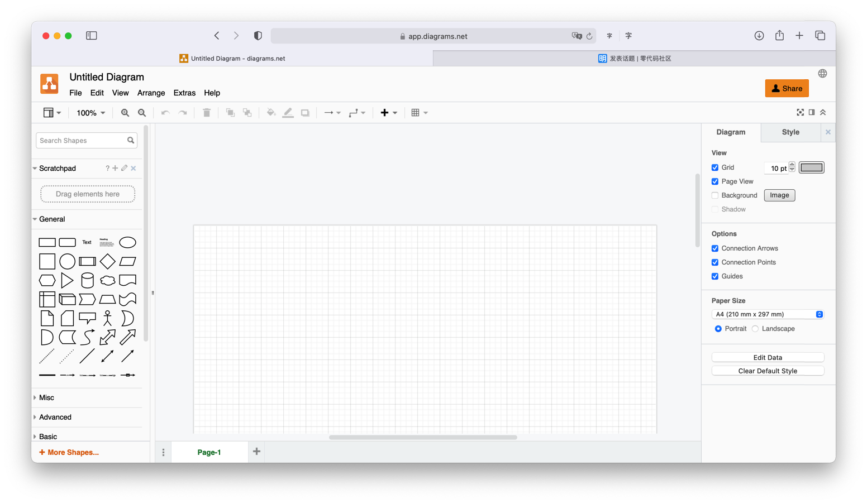Viewport: 867px width, 504px height.
Task: Click the Scratchpad edit pencil icon
Action: click(125, 168)
